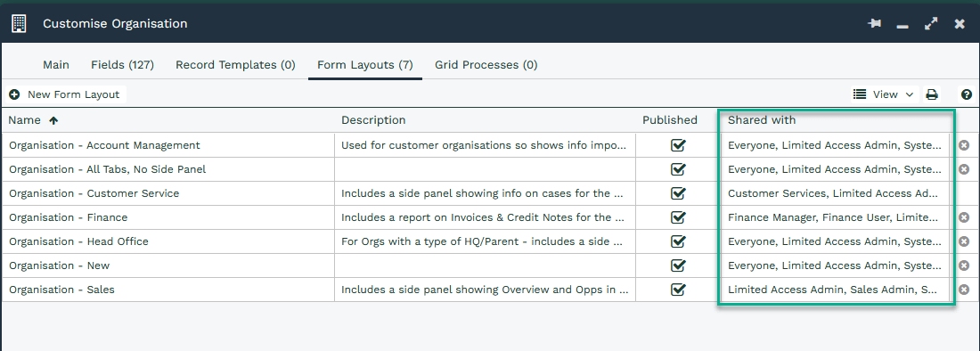The image size is (980, 351).
Task: Delete the Organisation - All Tabs, No Side Panel layout
Action: pyautogui.click(x=964, y=169)
